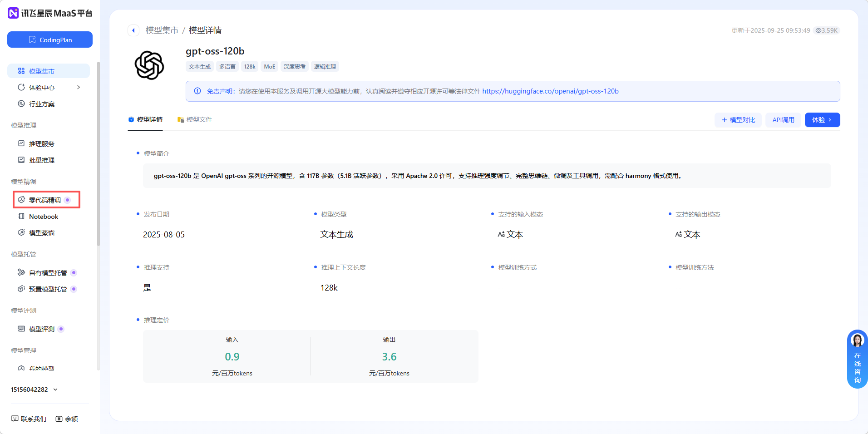The image size is (868, 434).
Task: Click the 余额 yuan icon
Action: click(59, 419)
